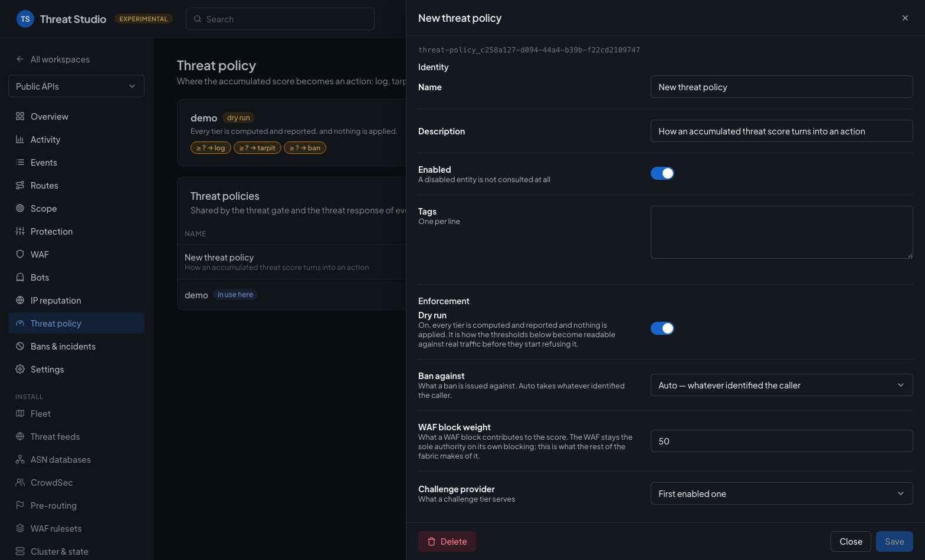Click the '≥ ? → log' tier chip
Viewport: 925px width, 560px height.
tap(211, 148)
